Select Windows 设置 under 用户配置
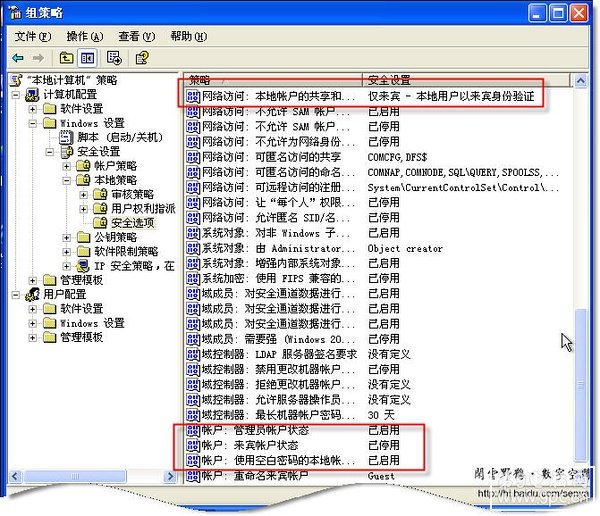This screenshot has width=600, height=516. 92,323
